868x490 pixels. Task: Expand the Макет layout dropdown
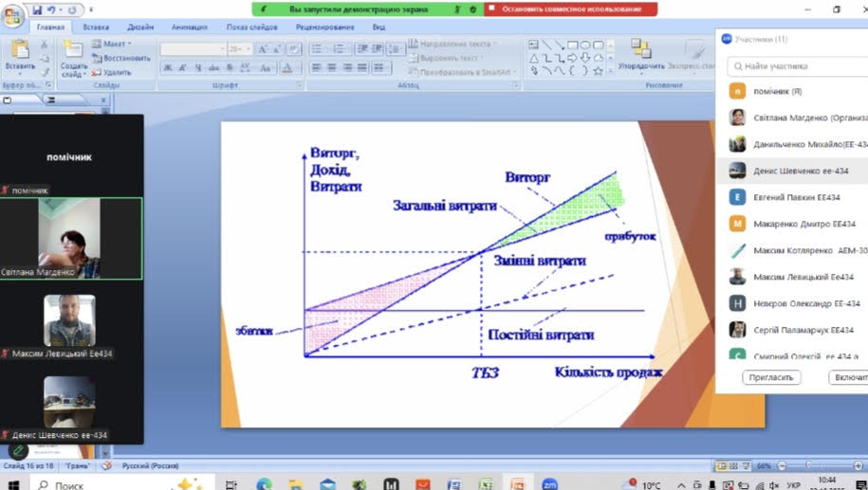pos(116,44)
